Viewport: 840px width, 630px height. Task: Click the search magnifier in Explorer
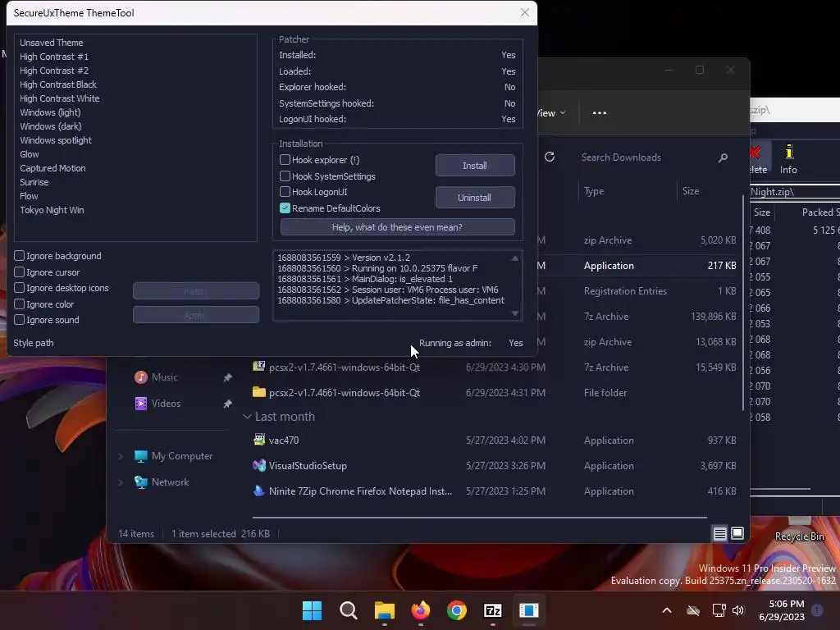tap(723, 157)
